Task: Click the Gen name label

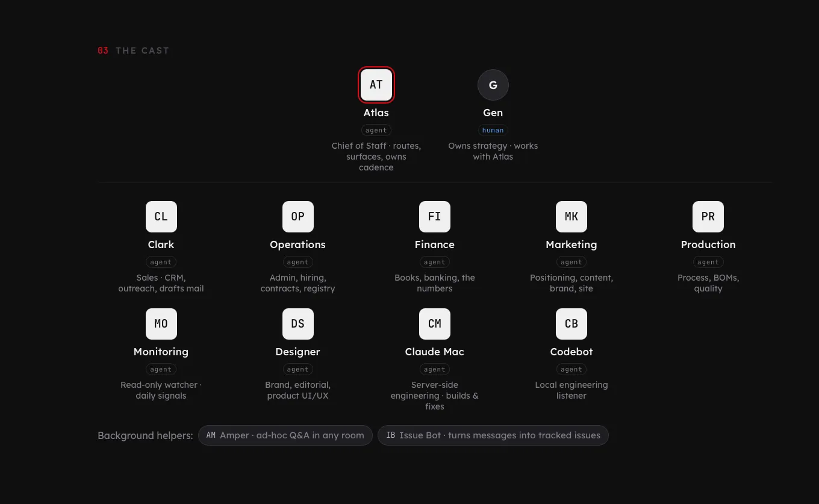Action: [x=493, y=113]
